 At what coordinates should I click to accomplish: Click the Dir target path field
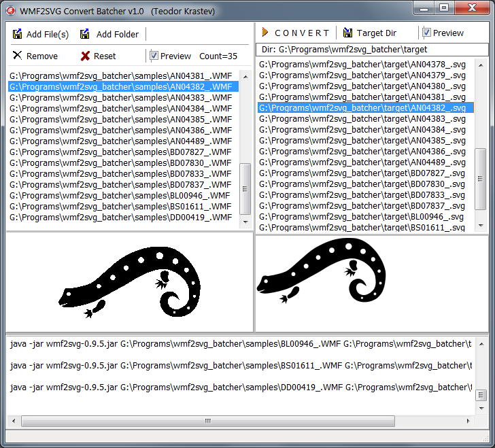(371, 50)
